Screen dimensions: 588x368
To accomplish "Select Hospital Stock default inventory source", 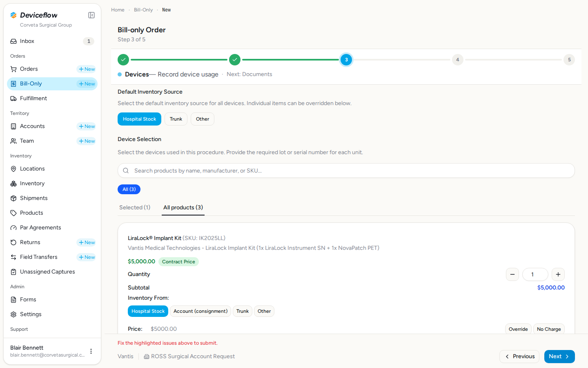I will coord(139,119).
